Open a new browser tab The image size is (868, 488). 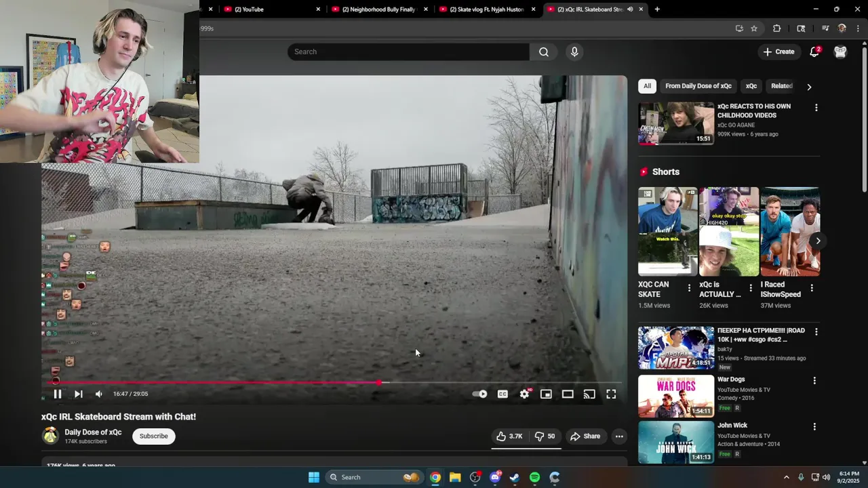click(657, 9)
